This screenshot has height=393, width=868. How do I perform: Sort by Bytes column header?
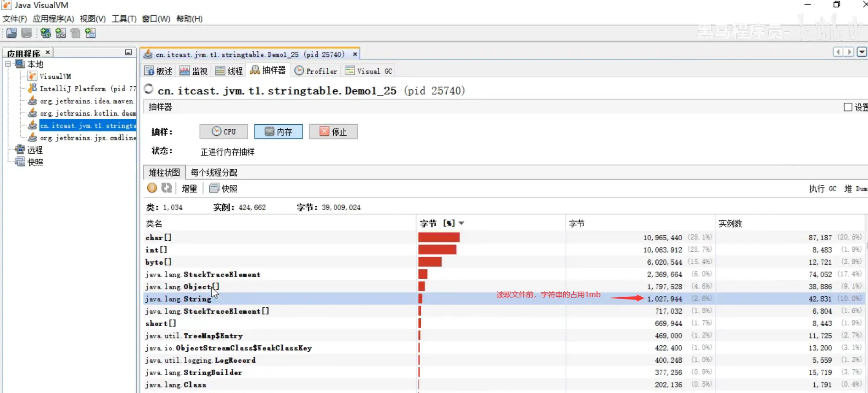640,223
